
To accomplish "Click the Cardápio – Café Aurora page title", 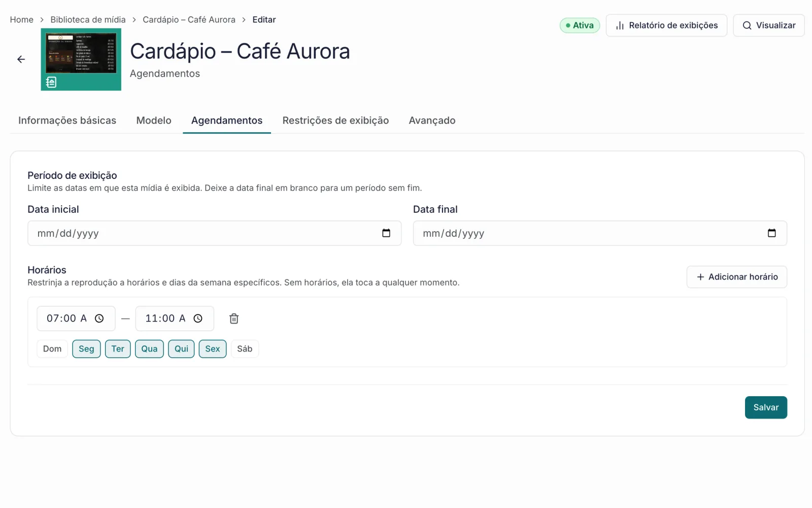I will 240,51.
